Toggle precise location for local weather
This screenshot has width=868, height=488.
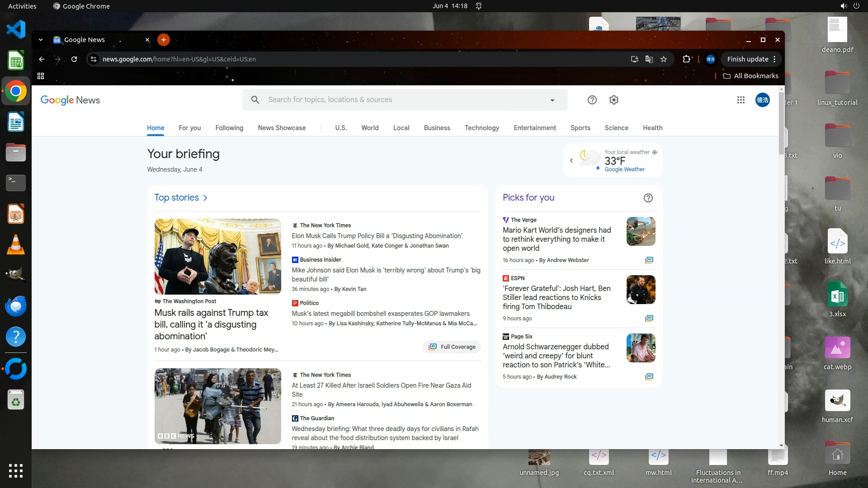(655, 152)
